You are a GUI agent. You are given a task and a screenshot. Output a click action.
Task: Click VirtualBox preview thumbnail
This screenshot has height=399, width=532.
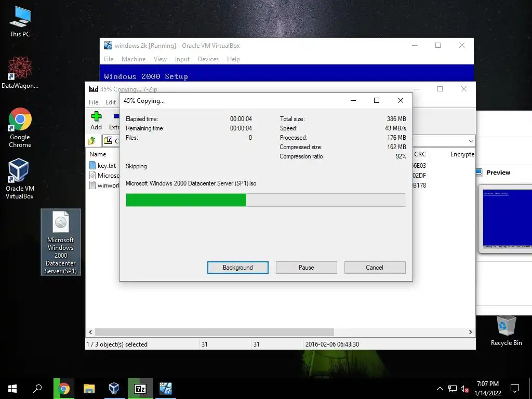coord(508,219)
